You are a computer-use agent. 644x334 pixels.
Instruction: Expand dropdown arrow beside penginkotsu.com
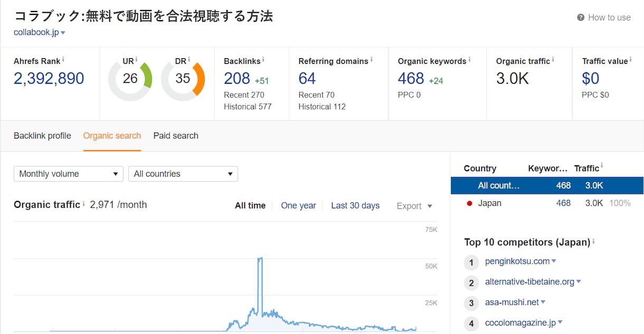pos(554,261)
